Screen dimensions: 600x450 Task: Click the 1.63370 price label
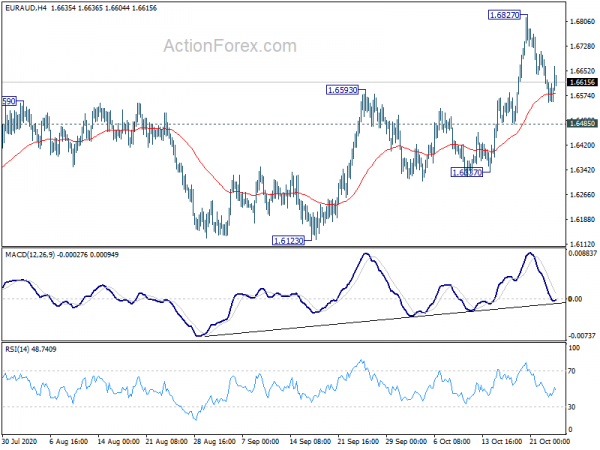tap(467, 173)
